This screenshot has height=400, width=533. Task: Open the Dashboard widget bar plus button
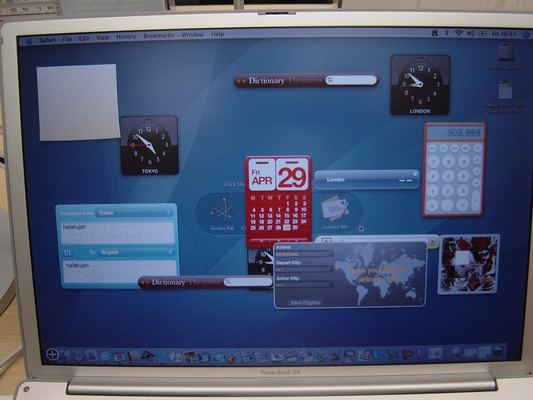52,354
